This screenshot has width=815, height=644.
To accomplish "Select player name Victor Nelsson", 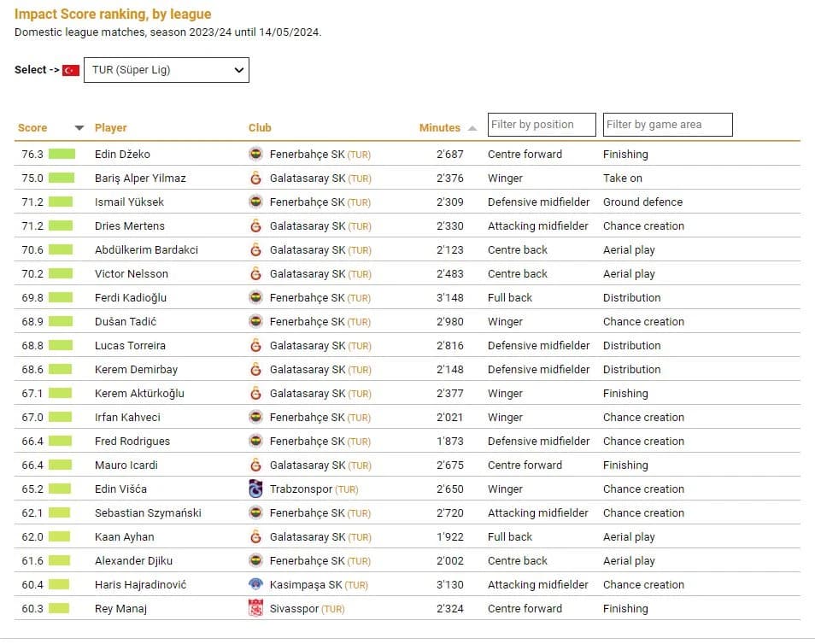I will pos(132,274).
